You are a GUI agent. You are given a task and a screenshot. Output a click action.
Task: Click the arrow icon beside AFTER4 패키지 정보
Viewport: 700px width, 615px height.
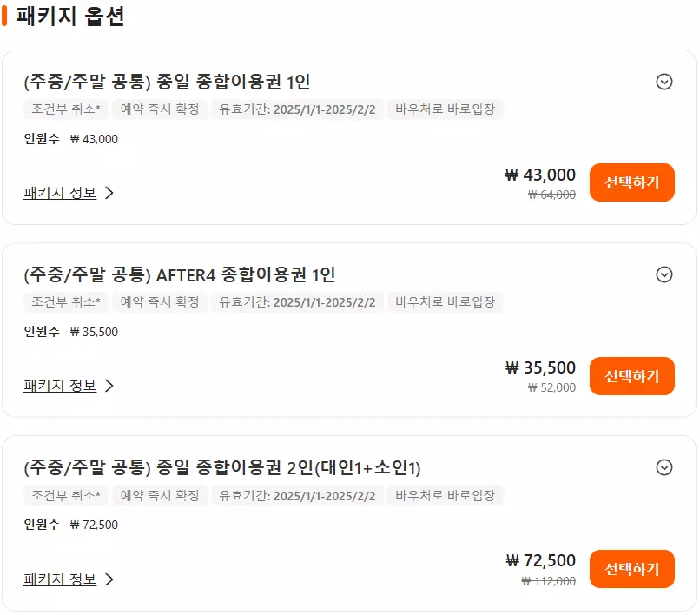(x=109, y=385)
